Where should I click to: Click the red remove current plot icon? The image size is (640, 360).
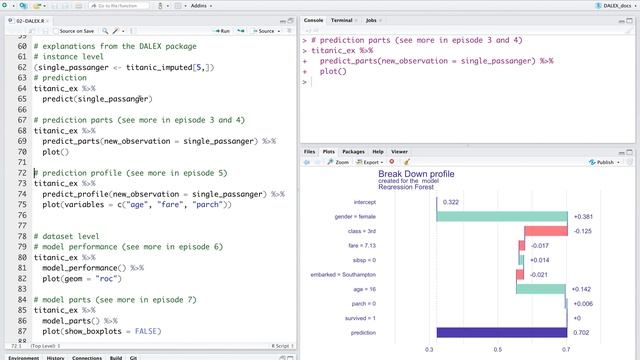point(392,162)
